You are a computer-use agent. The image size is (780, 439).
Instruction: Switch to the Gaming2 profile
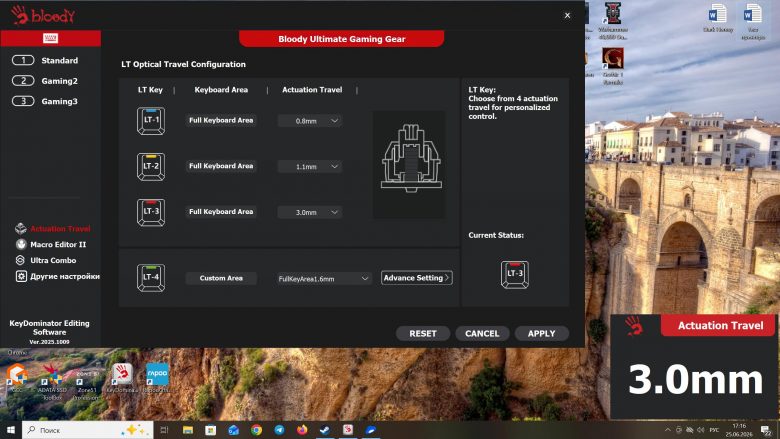tap(45, 81)
